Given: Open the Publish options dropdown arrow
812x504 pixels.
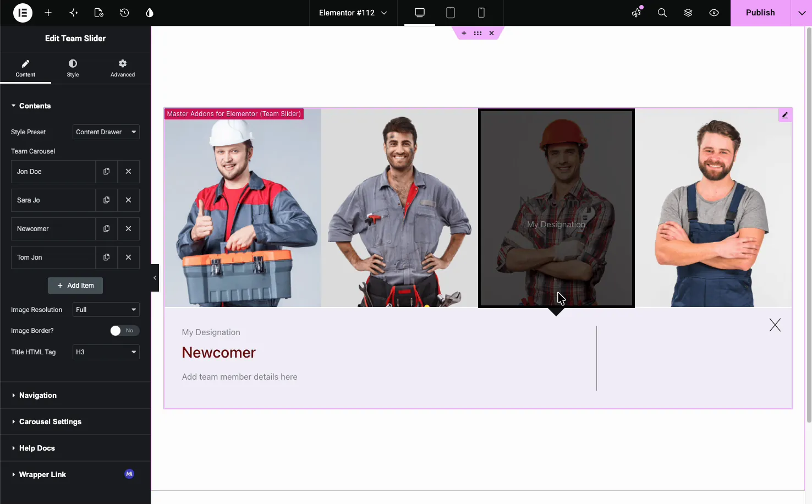Looking at the screenshot, I should coord(802,13).
